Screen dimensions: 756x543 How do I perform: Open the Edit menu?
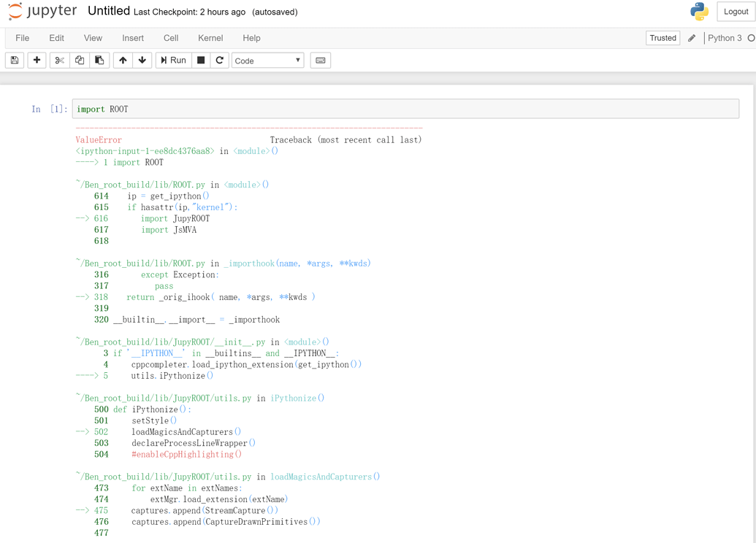pos(56,38)
